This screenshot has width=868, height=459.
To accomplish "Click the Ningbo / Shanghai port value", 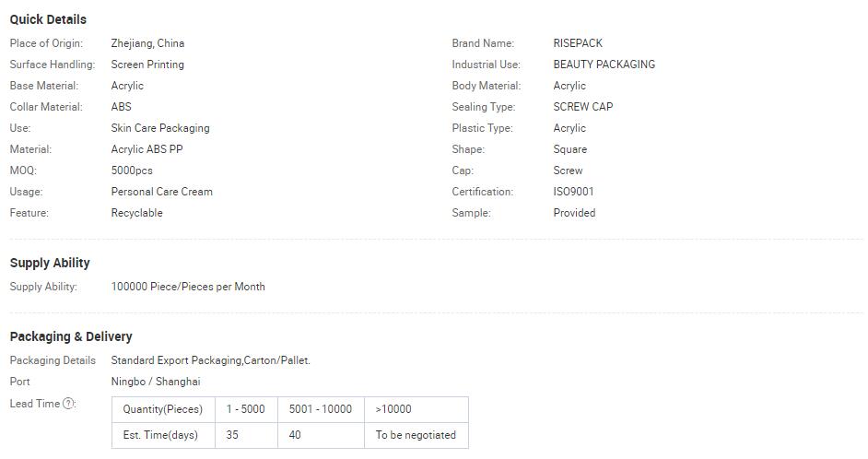I will (156, 382).
